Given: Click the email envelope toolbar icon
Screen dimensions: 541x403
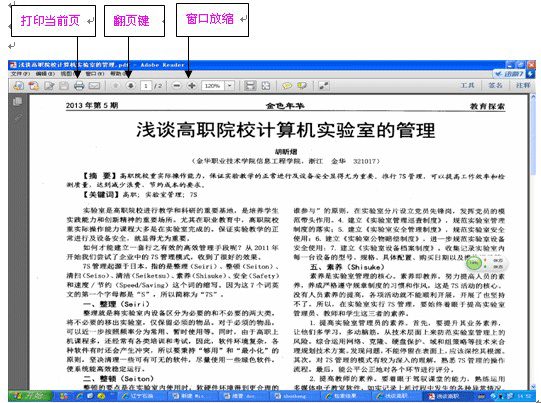Looking at the screenshot, I should pyautogui.click(x=94, y=86).
